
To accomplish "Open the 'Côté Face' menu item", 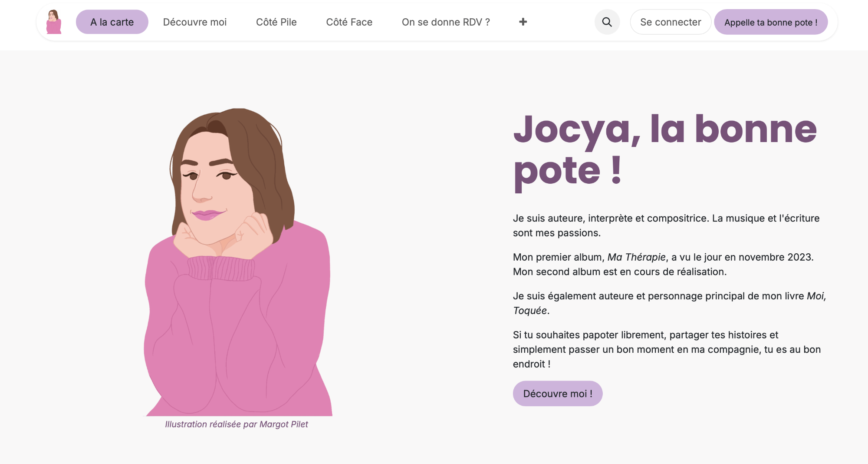I will [x=349, y=22].
